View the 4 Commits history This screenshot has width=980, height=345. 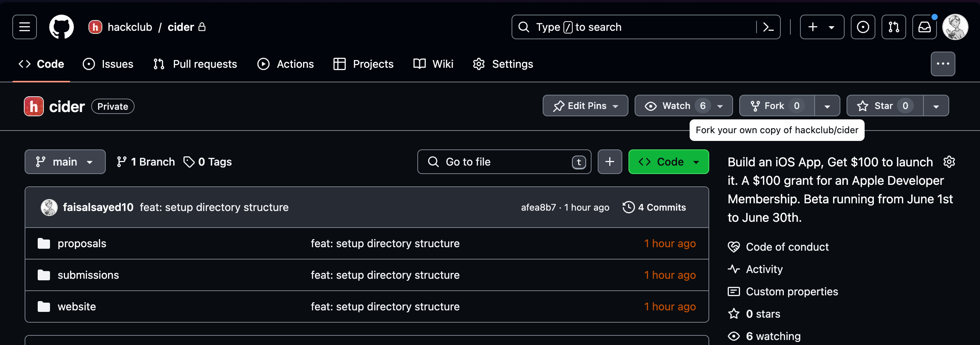pos(654,208)
